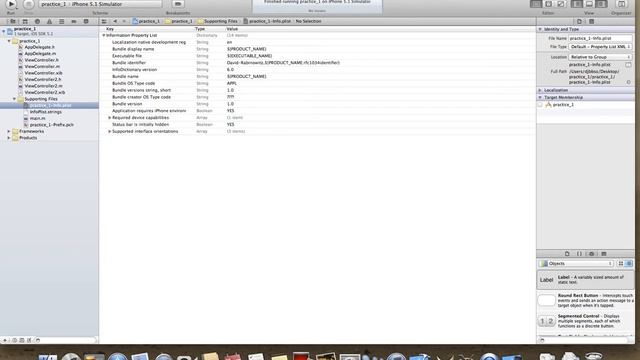Screen dimensions: 640x360
Task: Expand Supported interface orientations row
Action: click(109, 131)
